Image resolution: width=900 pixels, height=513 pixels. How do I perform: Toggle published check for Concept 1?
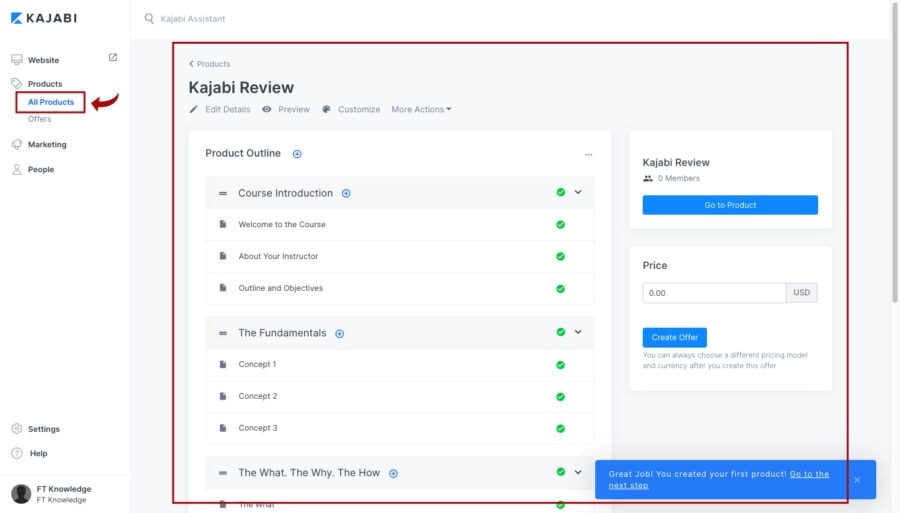[x=560, y=365]
